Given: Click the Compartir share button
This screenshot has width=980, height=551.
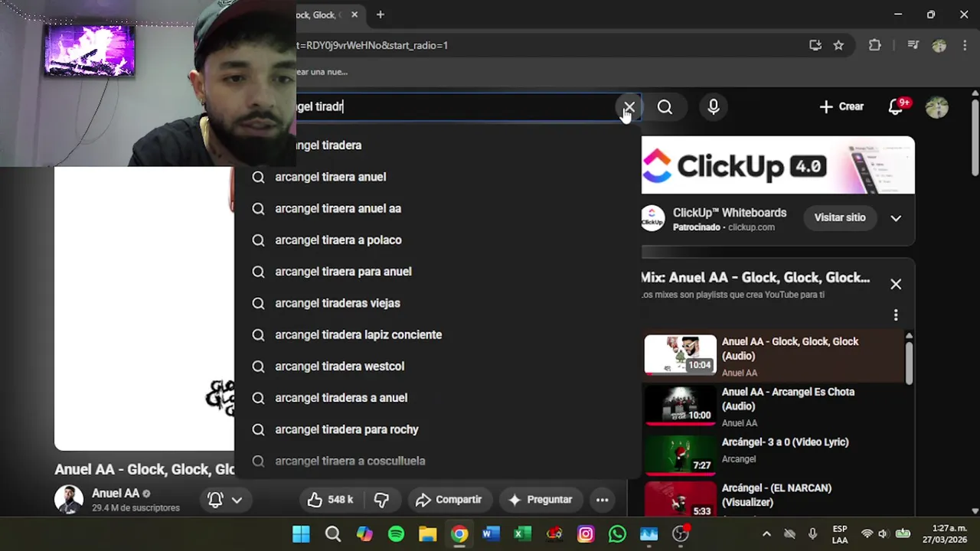Looking at the screenshot, I should (x=449, y=500).
